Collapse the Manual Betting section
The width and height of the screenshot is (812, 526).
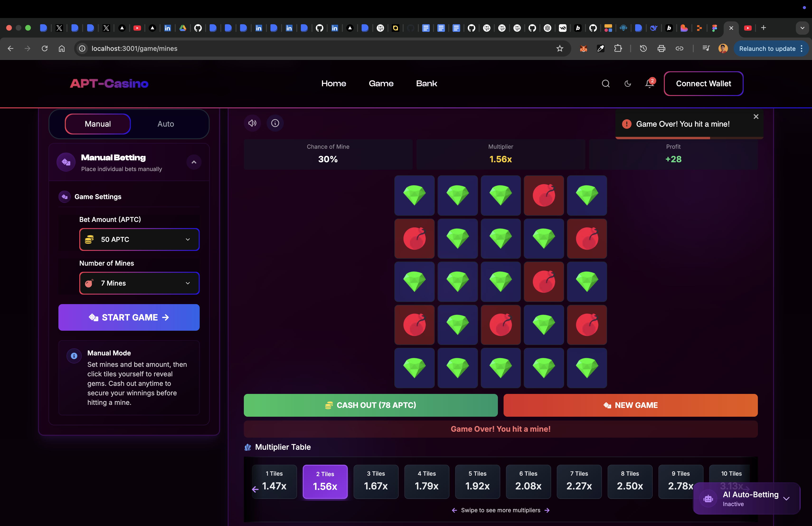[194, 162]
